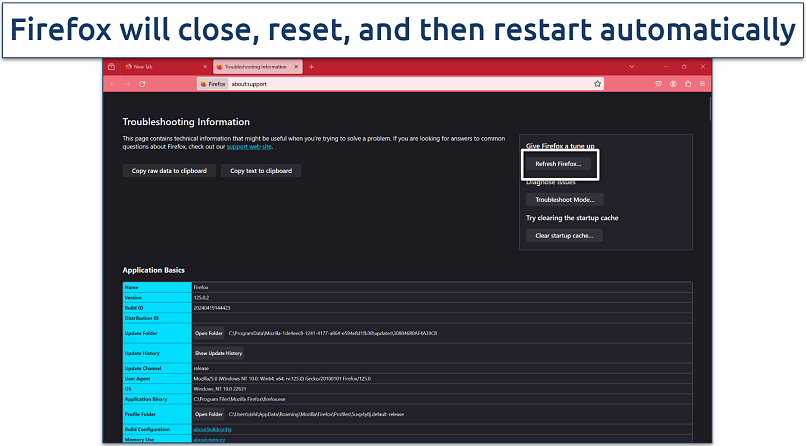This screenshot has height=446, width=806.
Task: Open a new tab with the plus button
Action: pos(311,67)
